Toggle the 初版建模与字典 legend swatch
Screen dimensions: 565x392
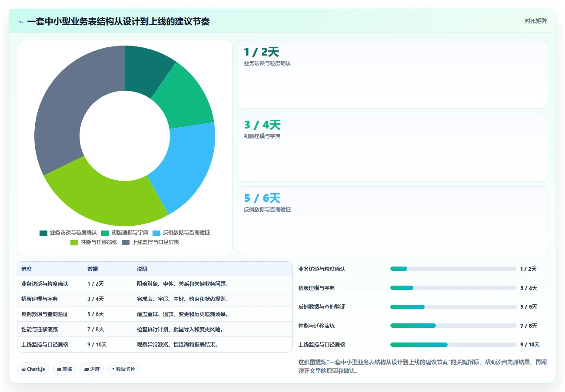(x=105, y=233)
